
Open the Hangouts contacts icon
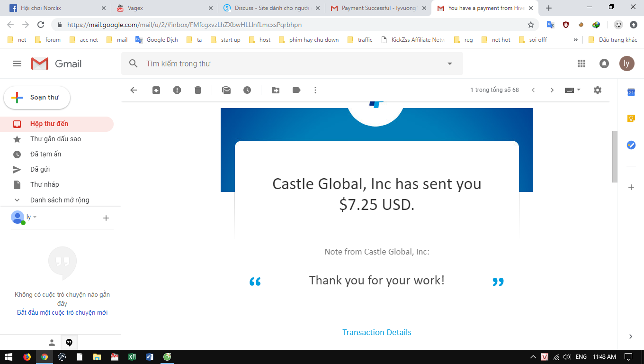(x=52, y=343)
